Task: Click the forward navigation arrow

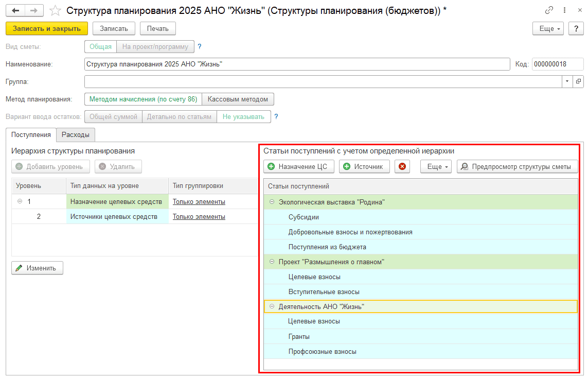Action: (34, 11)
